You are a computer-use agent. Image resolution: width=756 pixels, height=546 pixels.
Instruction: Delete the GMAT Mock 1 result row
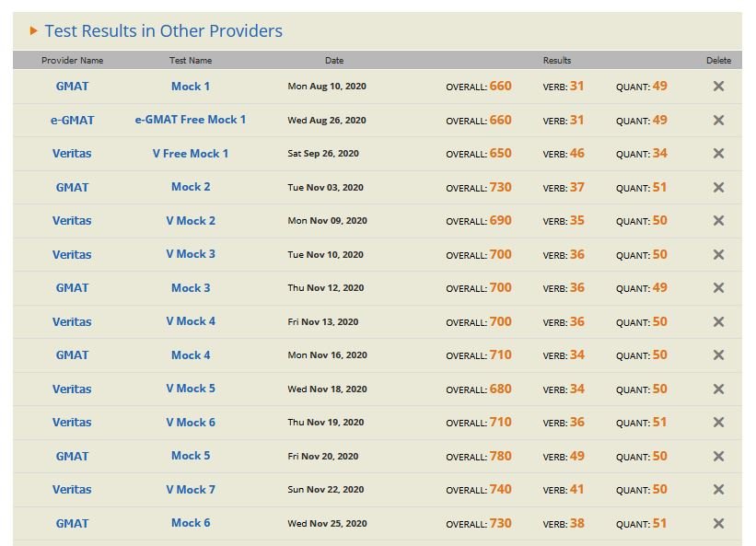(x=718, y=87)
